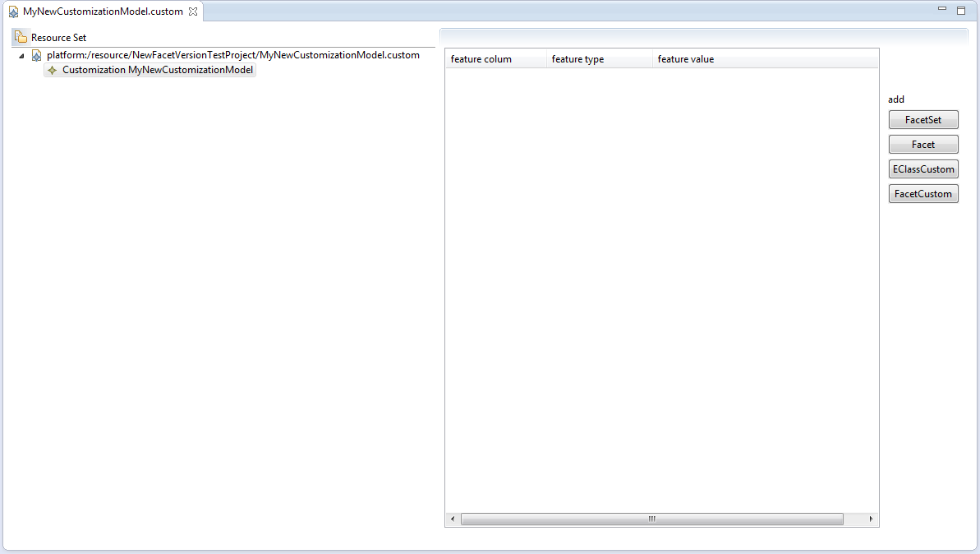The image size is (980, 554).
Task: Click the Resource Set folder icon
Action: click(x=21, y=37)
